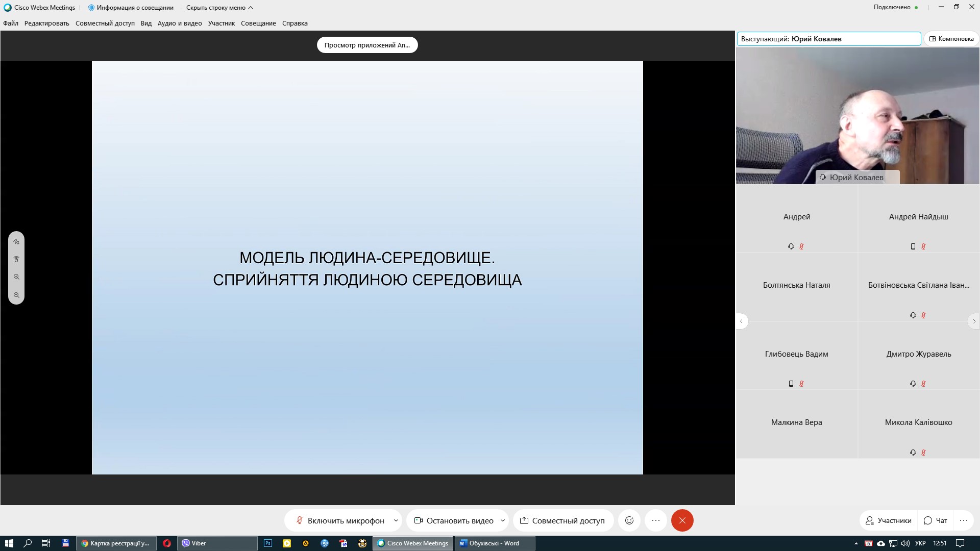Click the red leave meeting button
The image size is (980, 551).
click(682, 520)
